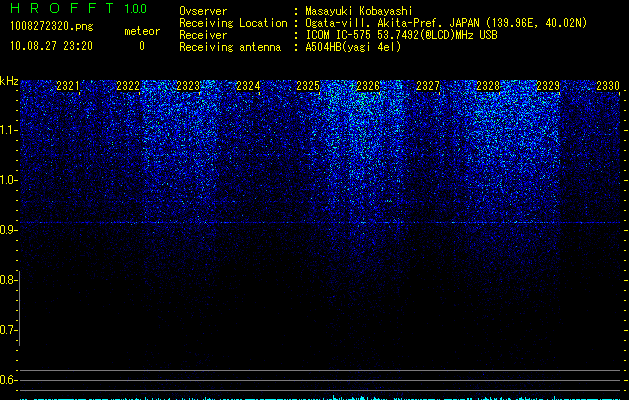Click the meteor label
The image size is (629, 400).
pyautogui.click(x=142, y=31)
